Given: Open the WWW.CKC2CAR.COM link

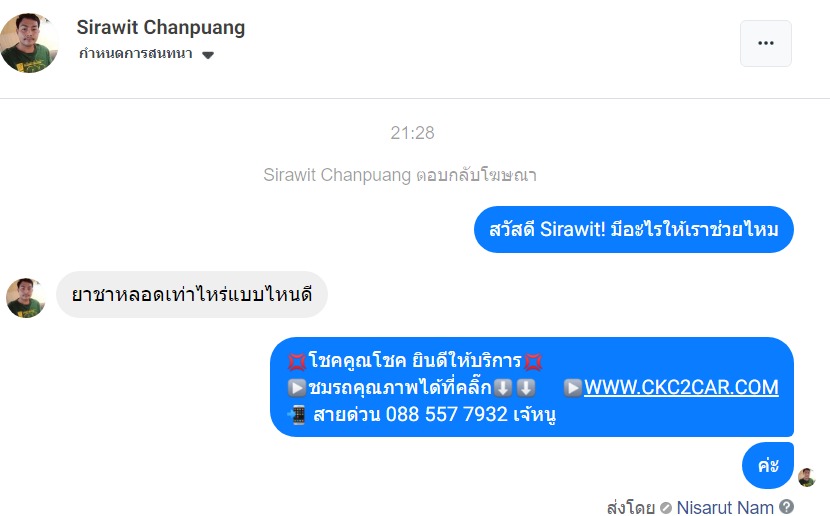Looking at the screenshot, I should (x=681, y=387).
